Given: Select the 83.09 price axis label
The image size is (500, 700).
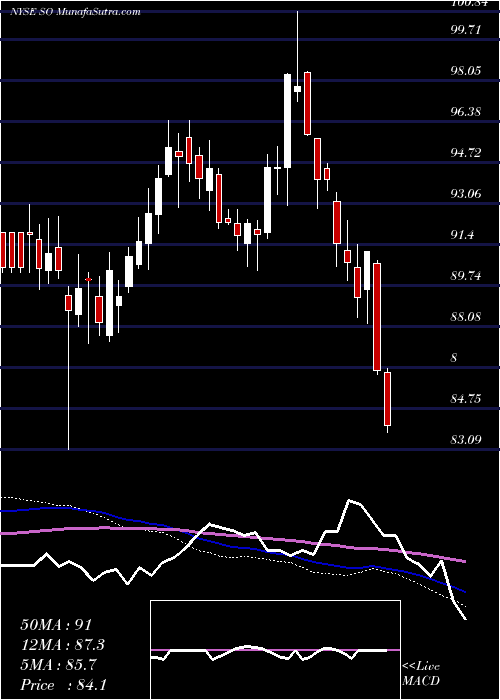Looking at the screenshot, I should (x=467, y=440).
